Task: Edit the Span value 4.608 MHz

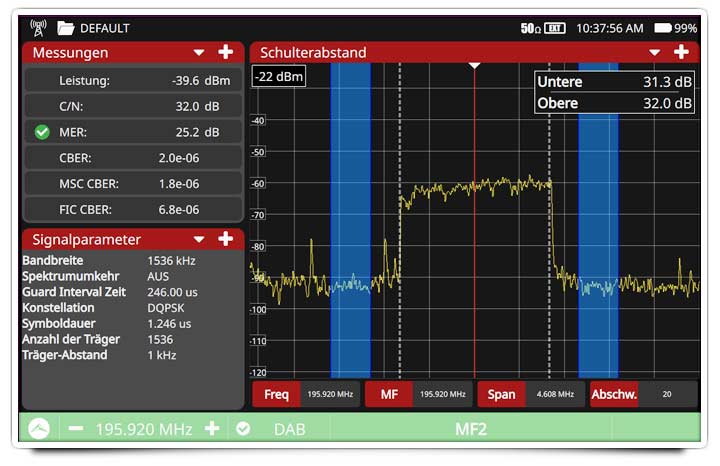Action: click(555, 394)
